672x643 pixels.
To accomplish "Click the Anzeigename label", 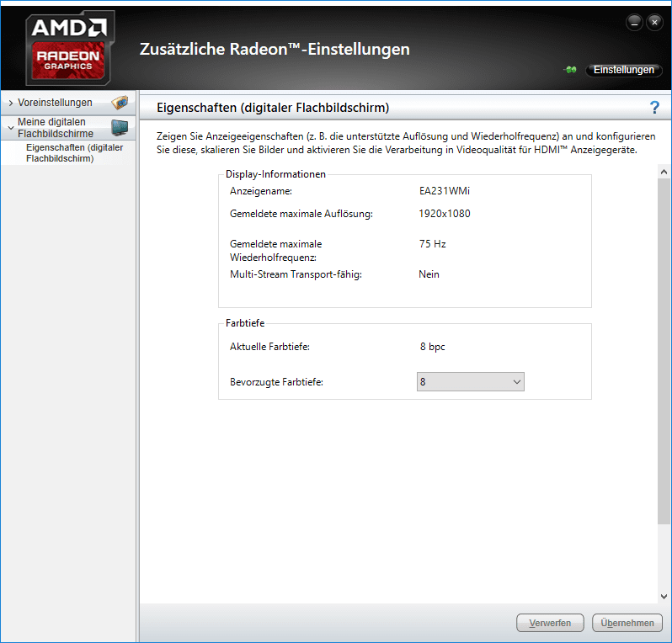I will (260, 191).
